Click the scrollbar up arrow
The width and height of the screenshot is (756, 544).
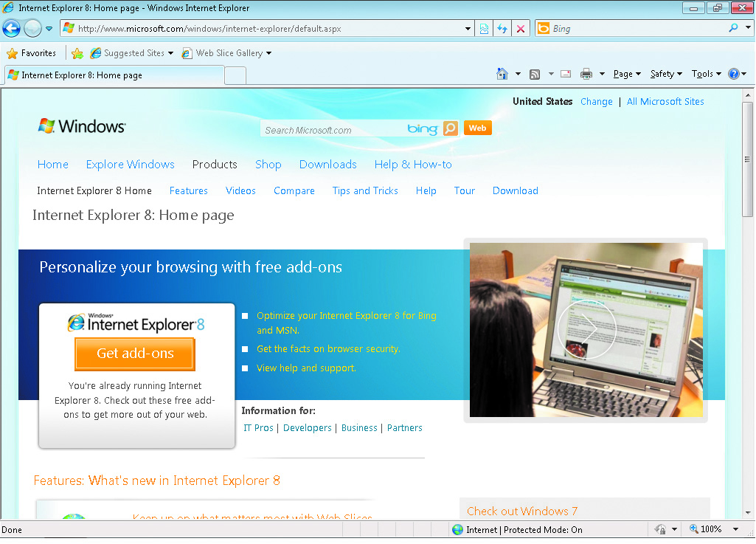pyautogui.click(x=748, y=95)
